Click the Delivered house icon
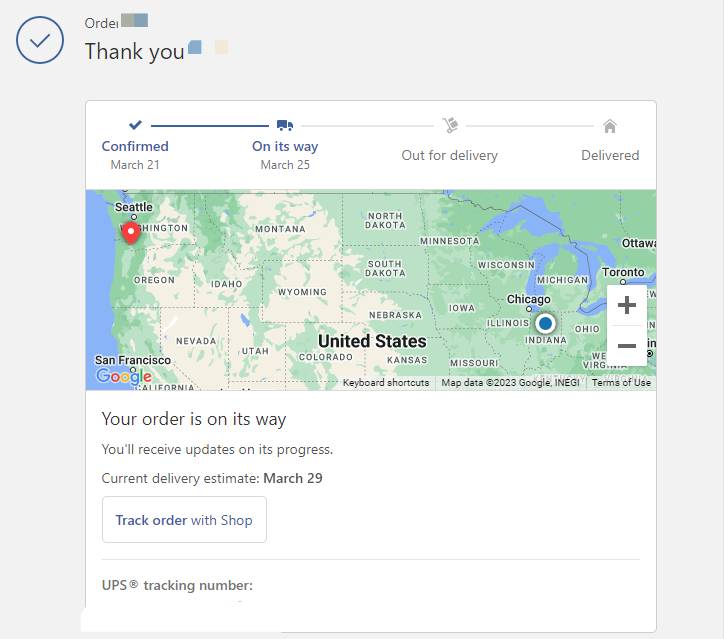 coord(610,126)
